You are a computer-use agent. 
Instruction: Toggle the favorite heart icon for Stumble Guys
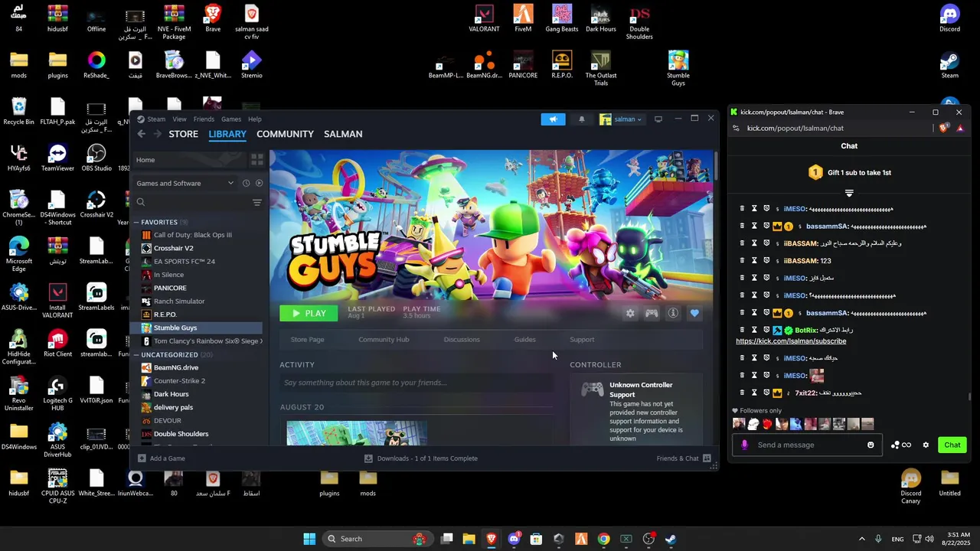tap(694, 313)
